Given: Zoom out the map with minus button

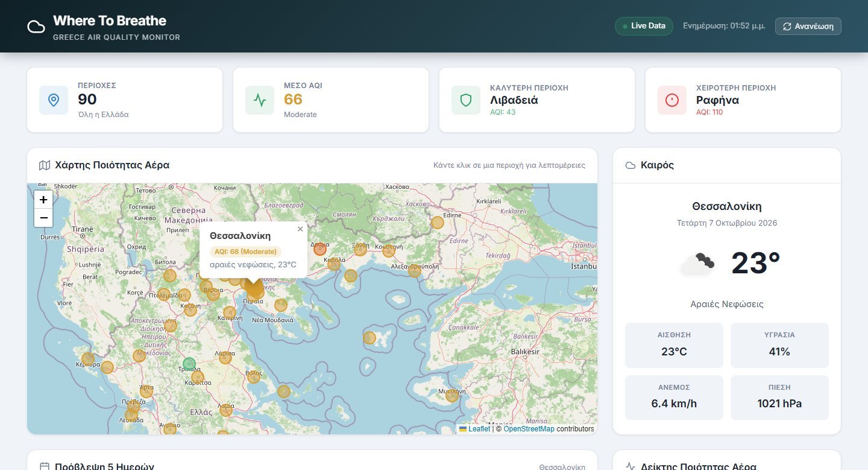Looking at the screenshot, I should [43, 218].
